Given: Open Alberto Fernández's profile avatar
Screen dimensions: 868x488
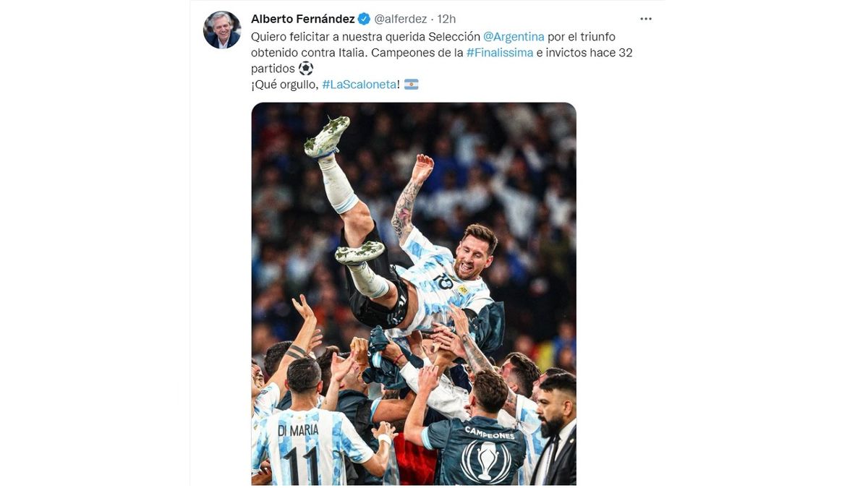Looking at the screenshot, I should [222, 30].
